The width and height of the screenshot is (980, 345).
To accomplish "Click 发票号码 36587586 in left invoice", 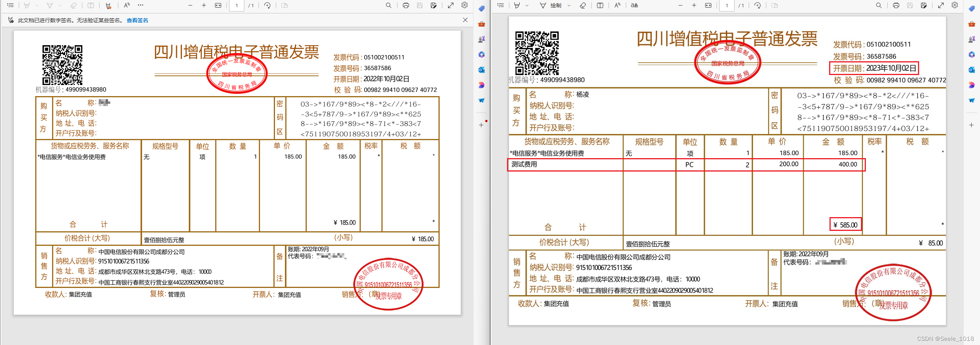I will [362, 68].
